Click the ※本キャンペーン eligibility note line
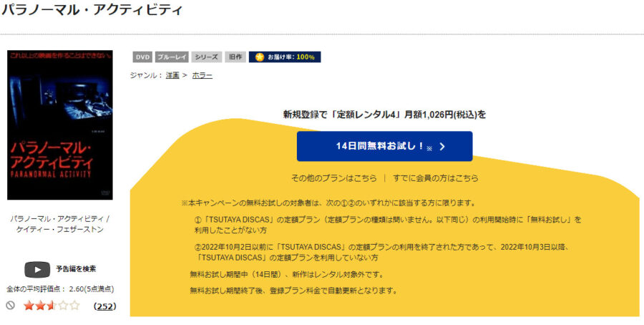 pos(328,203)
